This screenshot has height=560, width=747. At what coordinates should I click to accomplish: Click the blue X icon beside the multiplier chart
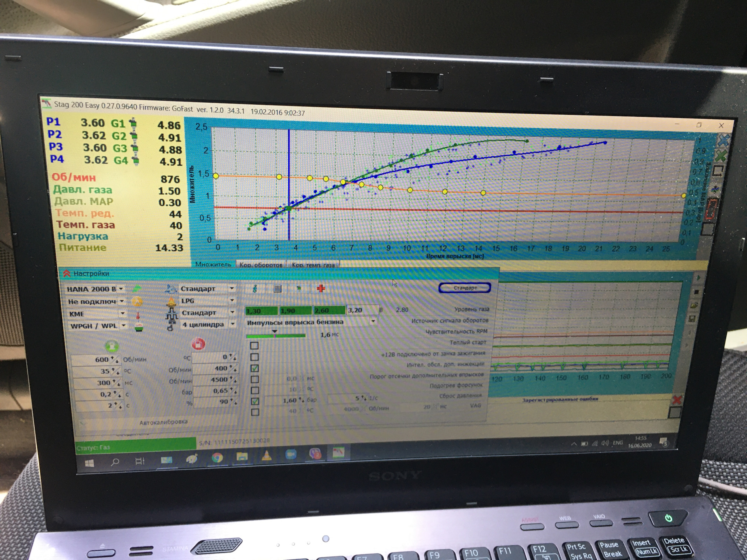[724, 140]
